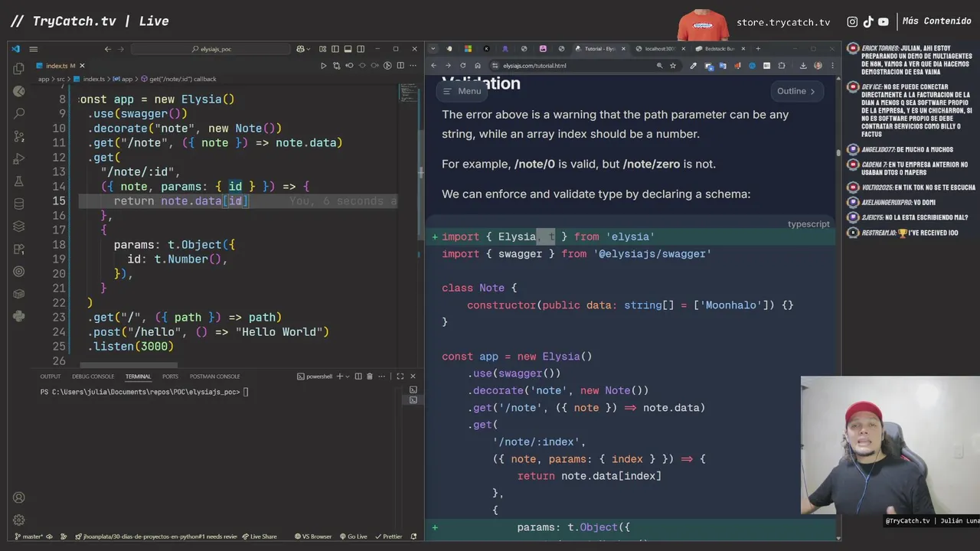Screen dimensions: 980x551
Task: Close the index.ts editor tab
Action: [x=82, y=66]
